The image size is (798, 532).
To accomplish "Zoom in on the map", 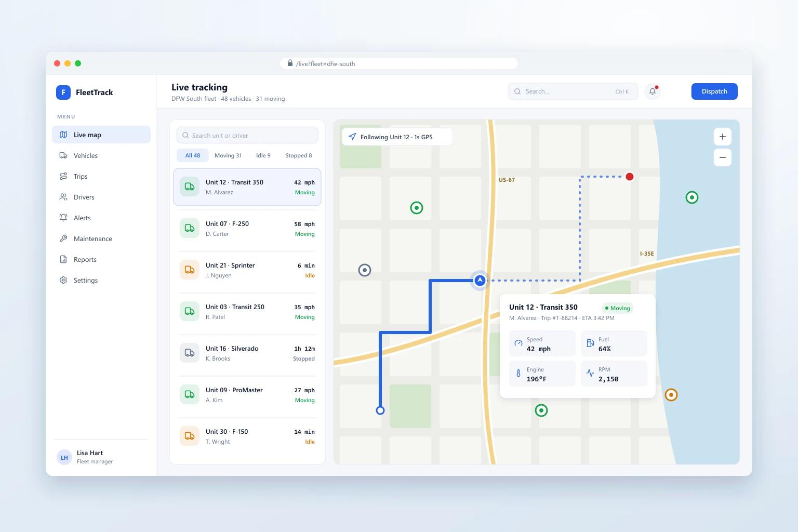I will tap(723, 137).
